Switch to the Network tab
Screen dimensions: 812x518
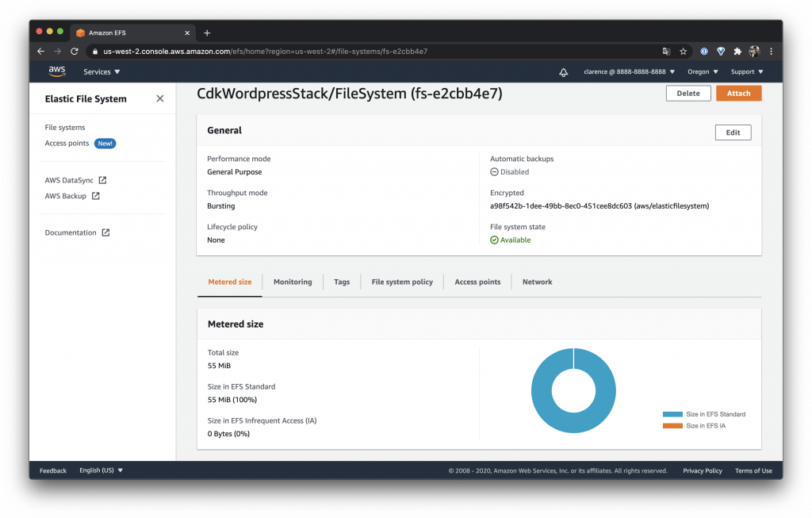pyautogui.click(x=537, y=282)
